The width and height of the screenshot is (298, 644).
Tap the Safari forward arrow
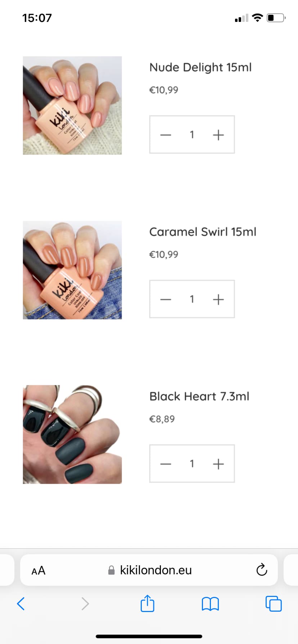pos(85,604)
